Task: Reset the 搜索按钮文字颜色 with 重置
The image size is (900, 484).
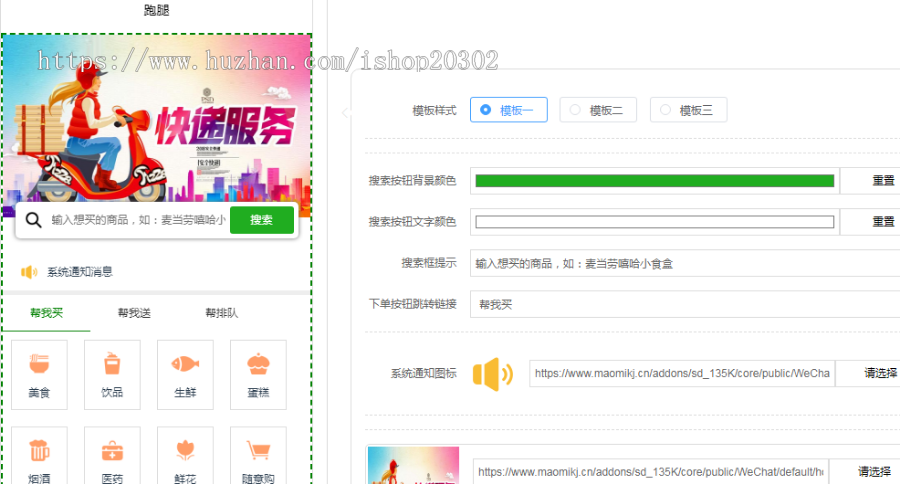Action: point(883,222)
